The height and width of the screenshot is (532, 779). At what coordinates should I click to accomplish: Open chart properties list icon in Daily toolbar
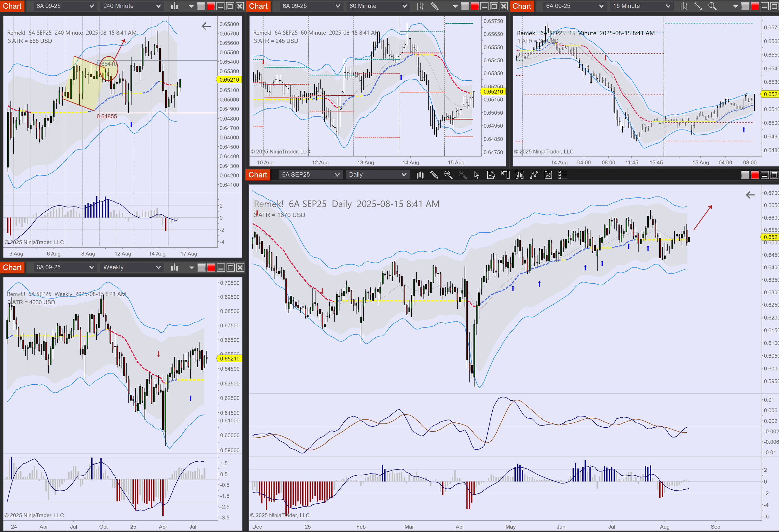[562, 174]
